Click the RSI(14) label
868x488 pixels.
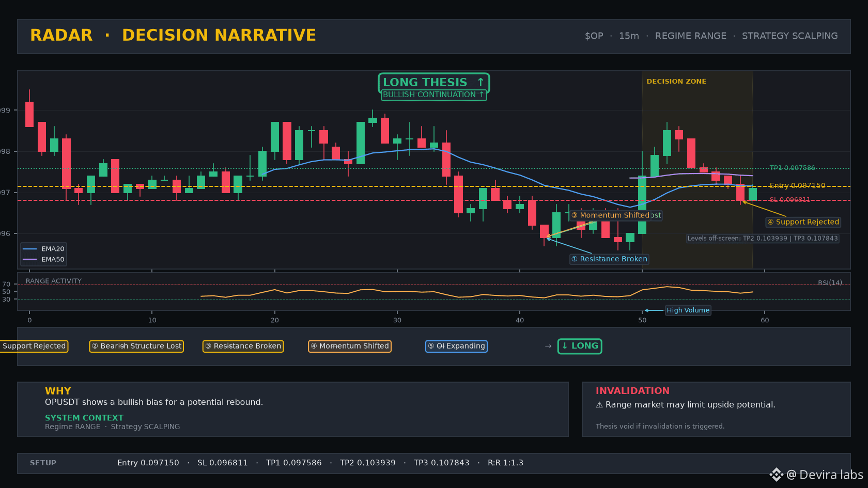[x=830, y=282]
